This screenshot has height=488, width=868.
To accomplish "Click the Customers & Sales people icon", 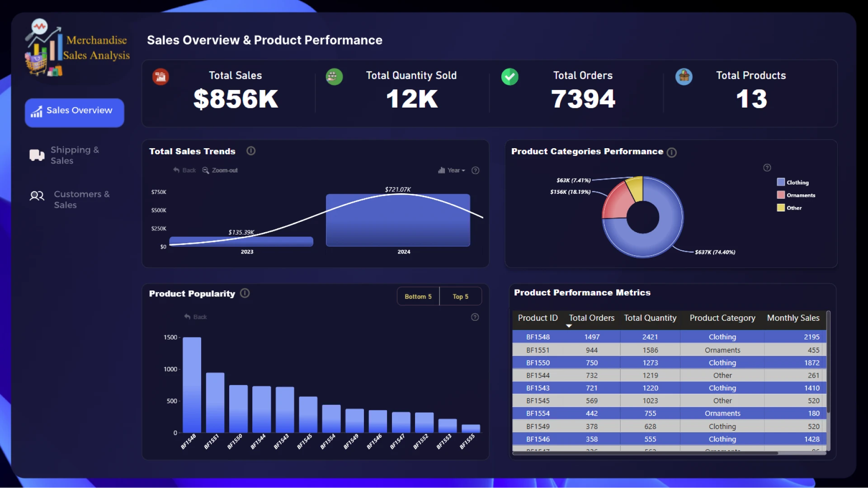I will coord(37,196).
